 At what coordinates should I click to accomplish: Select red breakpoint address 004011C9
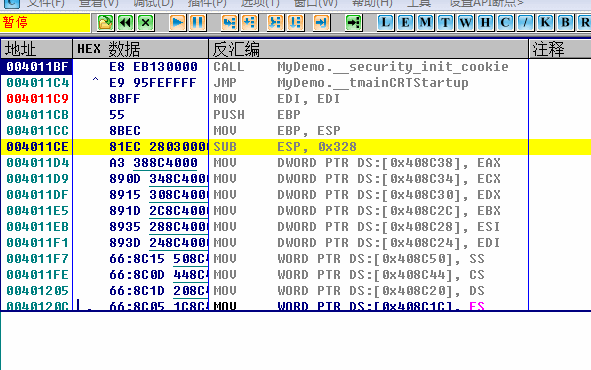[x=37, y=99]
